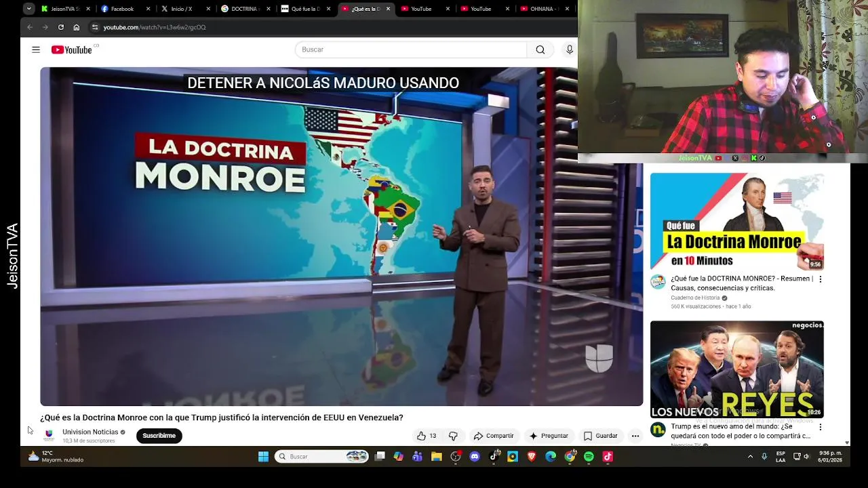Start voice search with the microphone icon
868x488 pixels.
[570, 49]
